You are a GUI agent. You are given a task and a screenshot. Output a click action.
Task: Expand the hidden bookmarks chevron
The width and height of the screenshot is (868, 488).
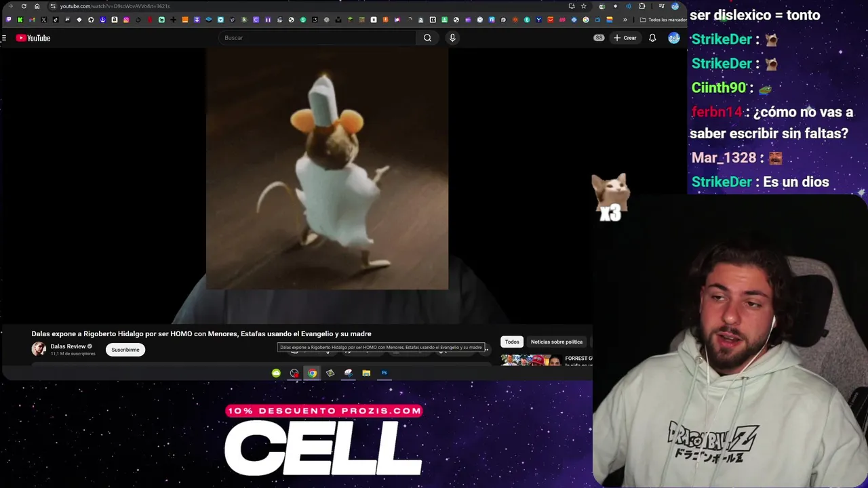tap(625, 20)
